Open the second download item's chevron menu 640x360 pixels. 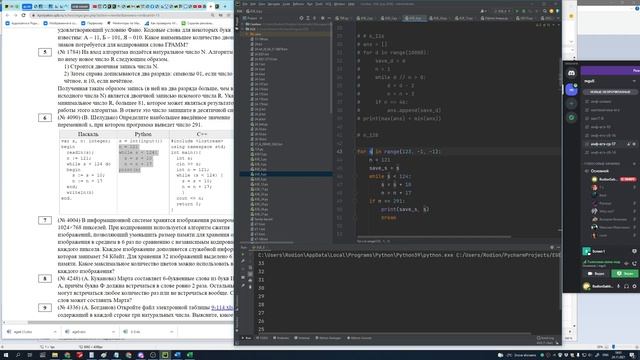[113, 332]
